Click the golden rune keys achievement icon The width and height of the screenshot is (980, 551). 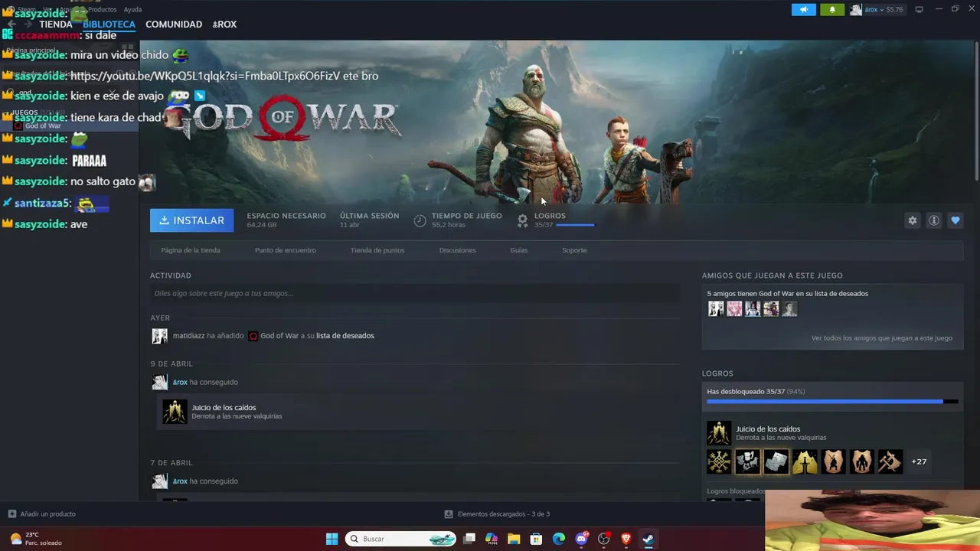(719, 461)
